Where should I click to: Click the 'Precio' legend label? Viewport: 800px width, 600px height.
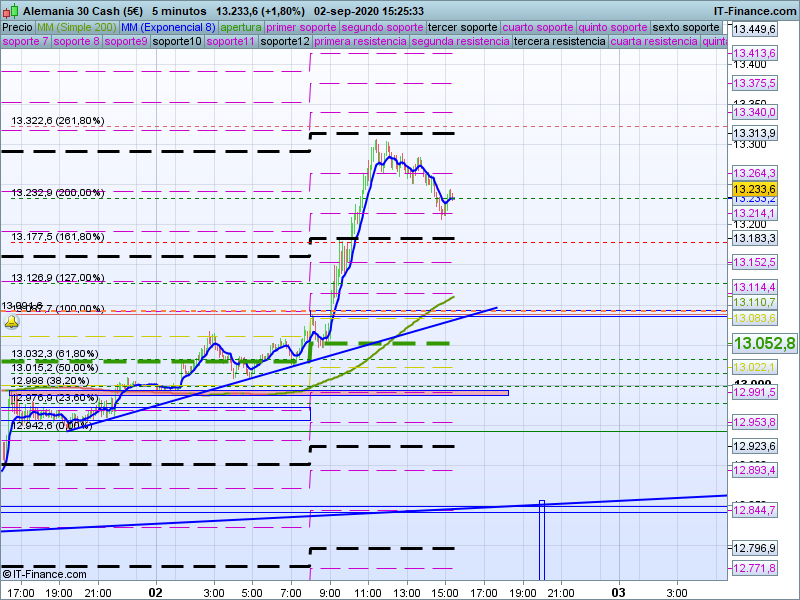17,27
